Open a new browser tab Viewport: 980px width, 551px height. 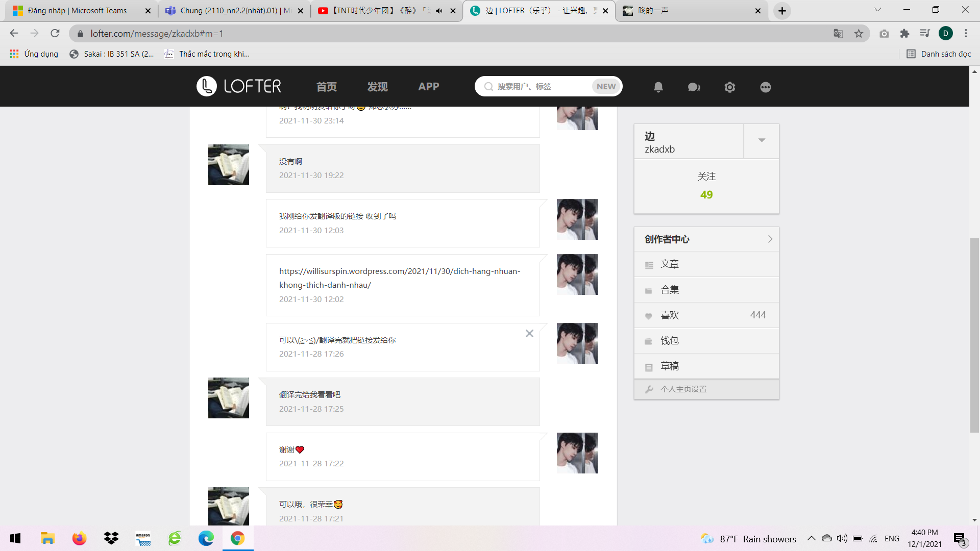(782, 11)
